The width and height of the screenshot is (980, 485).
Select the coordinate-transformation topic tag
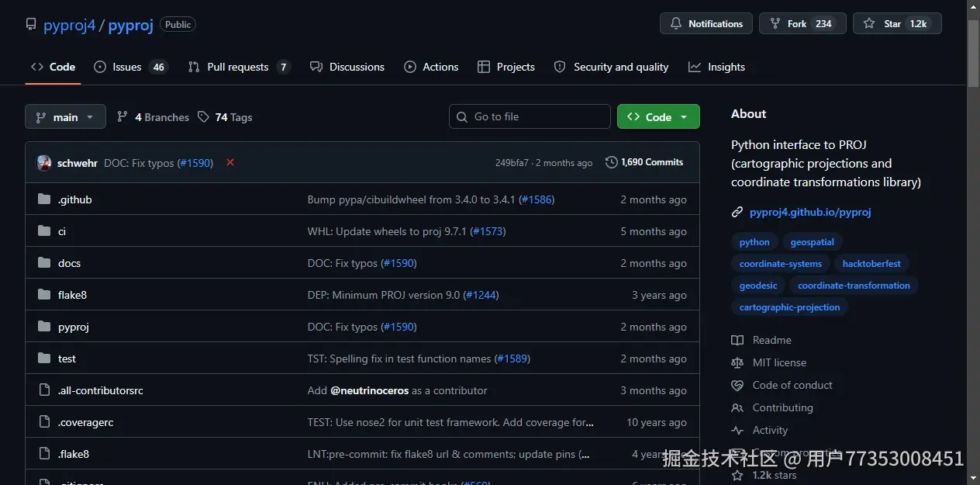(x=854, y=286)
